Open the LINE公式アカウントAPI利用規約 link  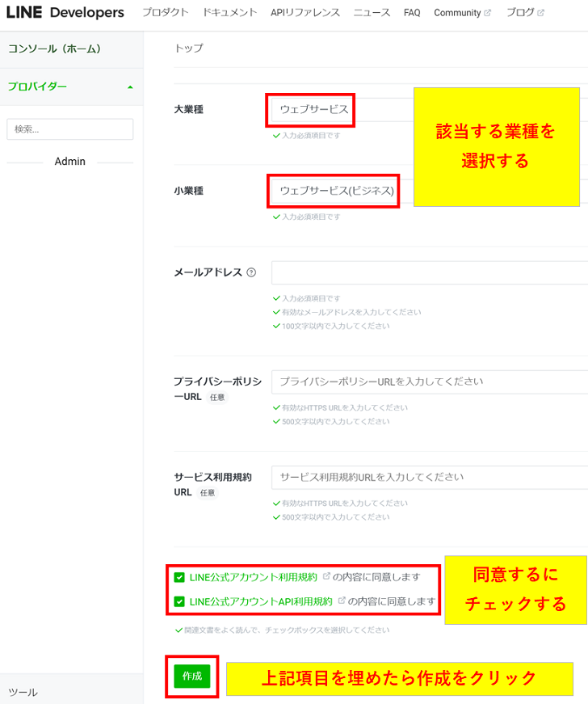click(x=261, y=601)
